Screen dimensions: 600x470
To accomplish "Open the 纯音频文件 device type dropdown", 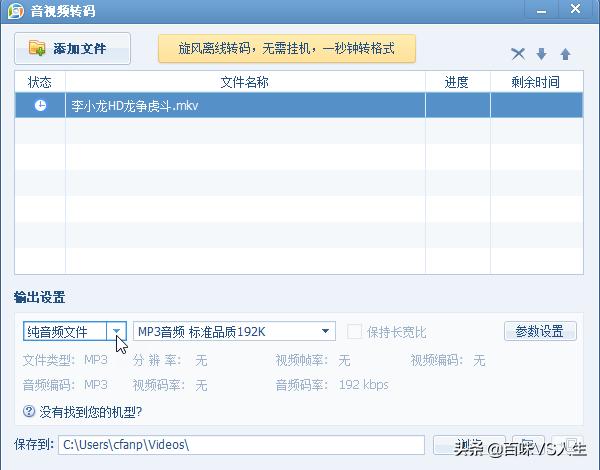I will [116, 331].
